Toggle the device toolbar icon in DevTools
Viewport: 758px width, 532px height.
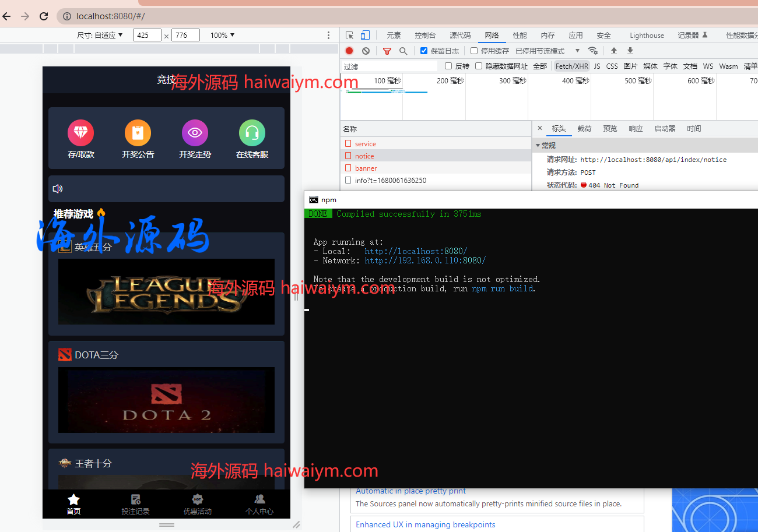click(365, 36)
